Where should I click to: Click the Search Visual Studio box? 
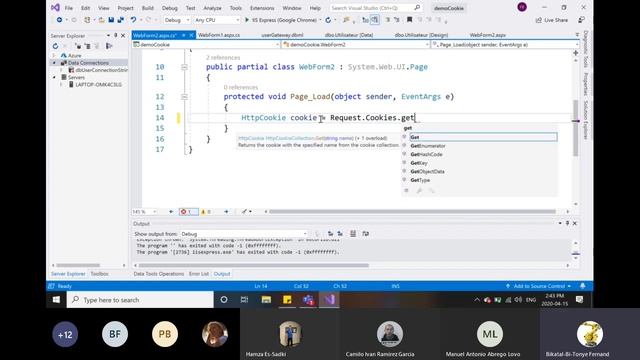(x=375, y=8)
